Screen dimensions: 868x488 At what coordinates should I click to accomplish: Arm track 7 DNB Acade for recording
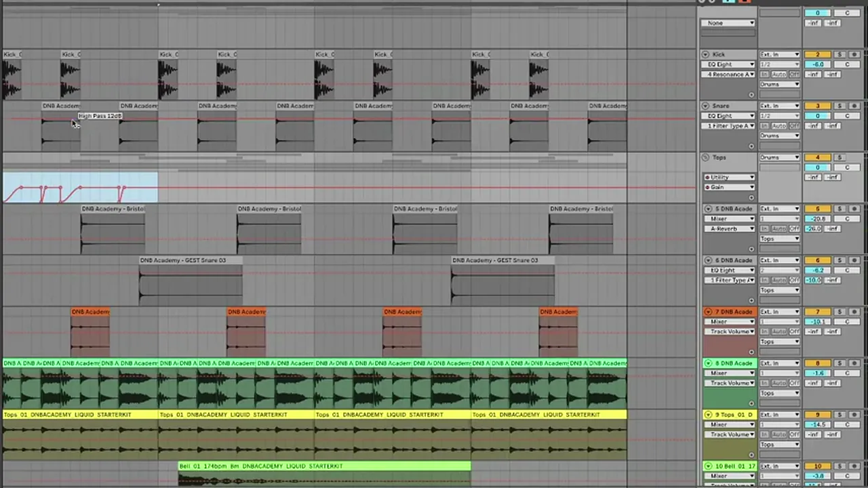click(x=854, y=312)
